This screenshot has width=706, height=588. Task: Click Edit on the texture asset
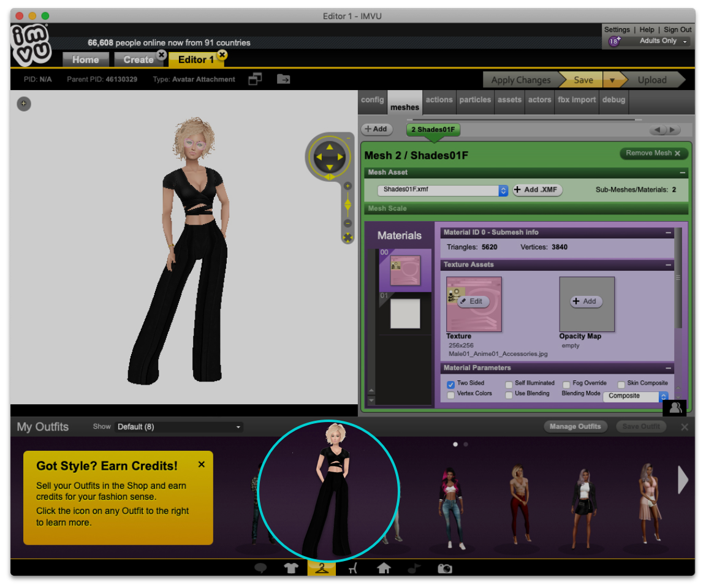pos(473,301)
